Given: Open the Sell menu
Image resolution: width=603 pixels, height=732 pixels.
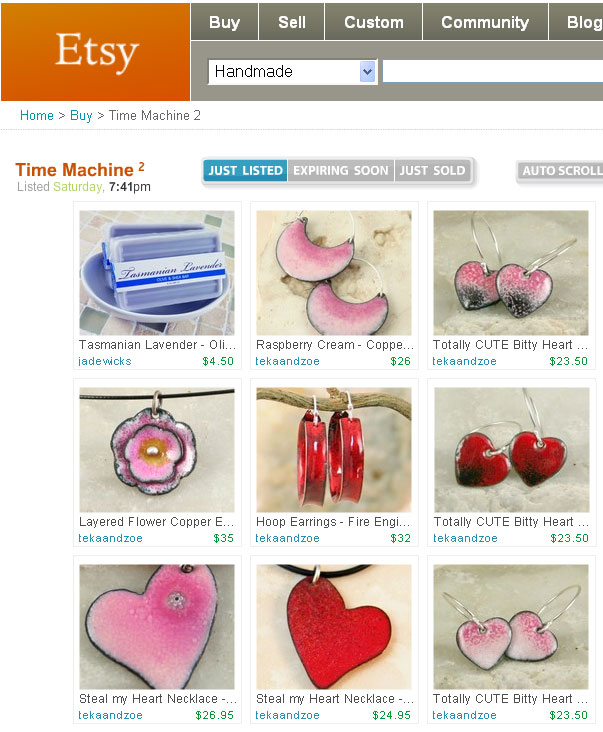Looking at the screenshot, I should [292, 22].
